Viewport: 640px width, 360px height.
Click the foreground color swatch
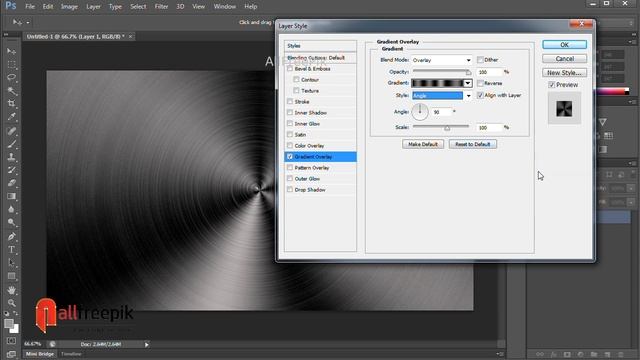9,324
